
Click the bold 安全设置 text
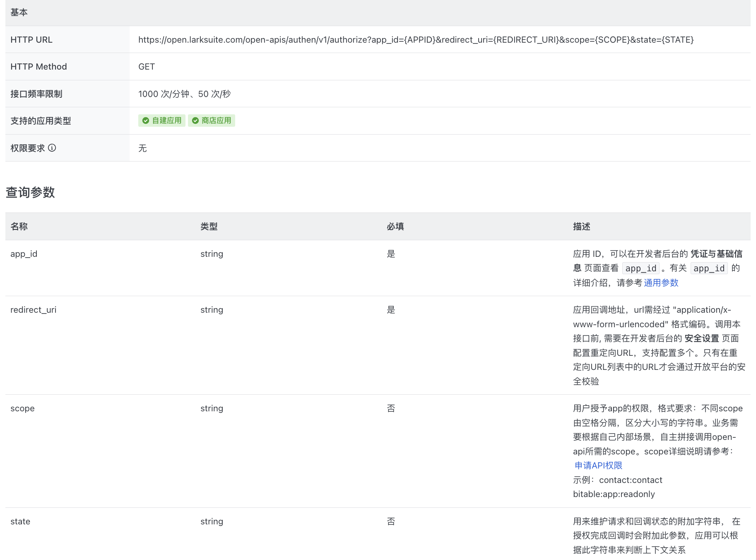click(702, 338)
